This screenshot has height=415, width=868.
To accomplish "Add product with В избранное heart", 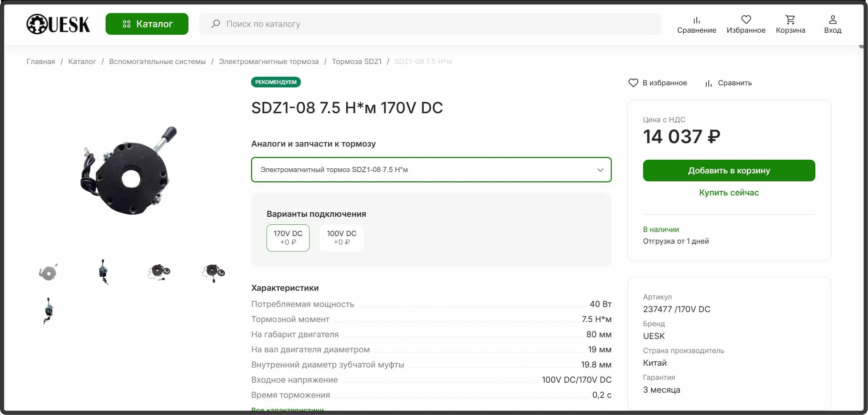I will click(x=658, y=83).
